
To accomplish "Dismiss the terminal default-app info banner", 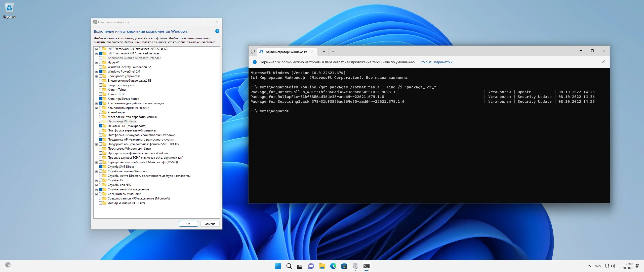I will [x=603, y=62].
